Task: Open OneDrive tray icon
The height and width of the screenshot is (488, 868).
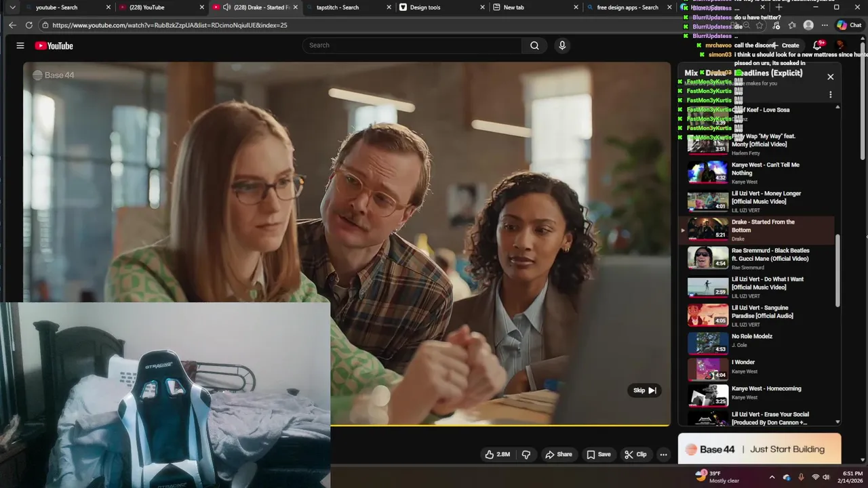Action: pos(787,477)
